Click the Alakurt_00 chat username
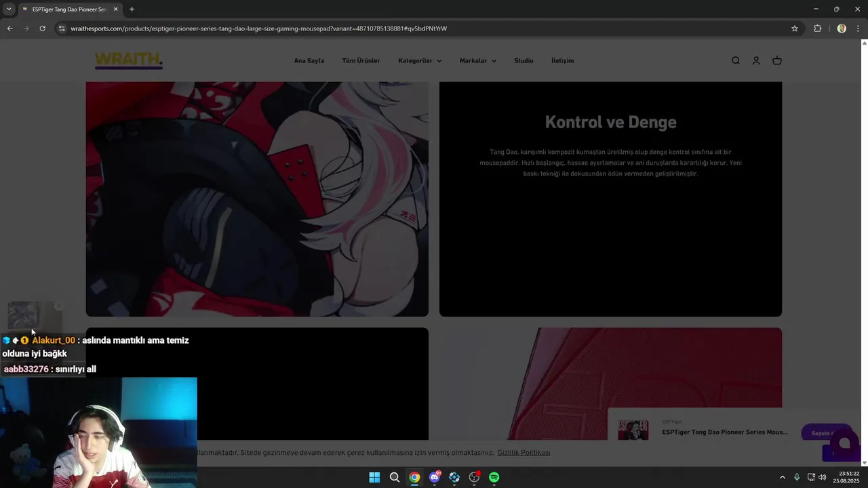Screen dimensions: 868x488 click(54, 340)
